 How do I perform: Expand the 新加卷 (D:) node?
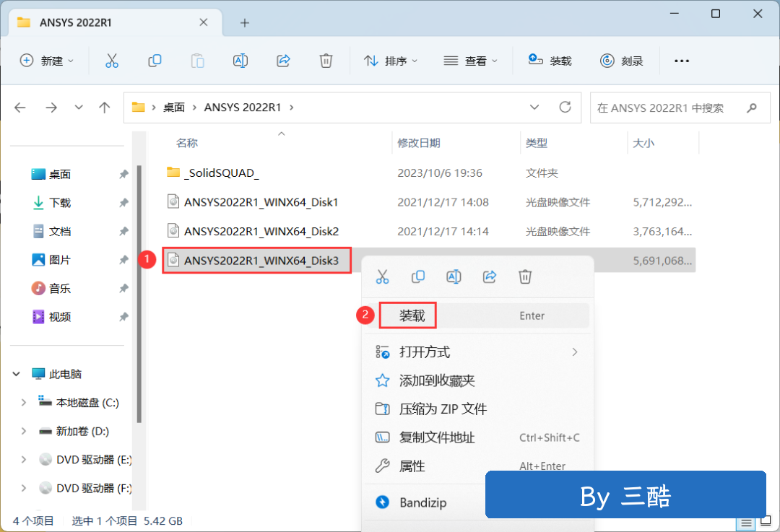tap(23, 431)
